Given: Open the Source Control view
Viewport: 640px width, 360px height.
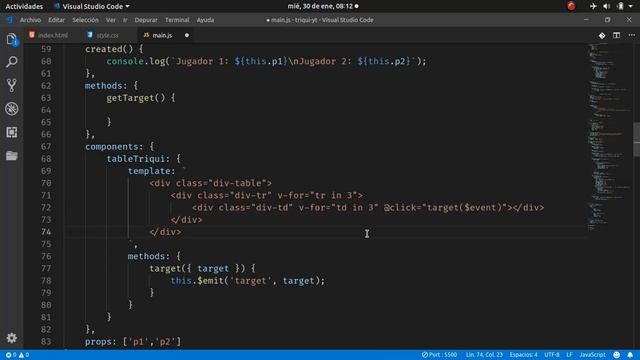Looking at the screenshot, I should click(x=11, y=85).
